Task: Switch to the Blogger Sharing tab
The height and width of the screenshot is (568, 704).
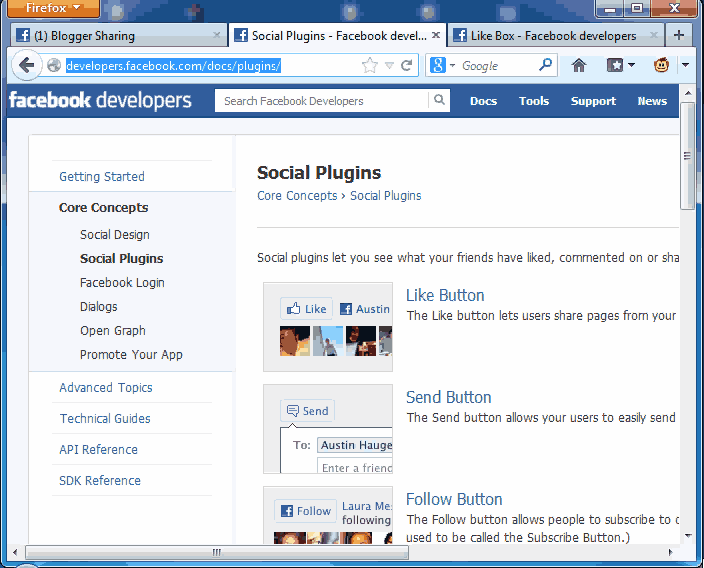Action: click(118, 35)
